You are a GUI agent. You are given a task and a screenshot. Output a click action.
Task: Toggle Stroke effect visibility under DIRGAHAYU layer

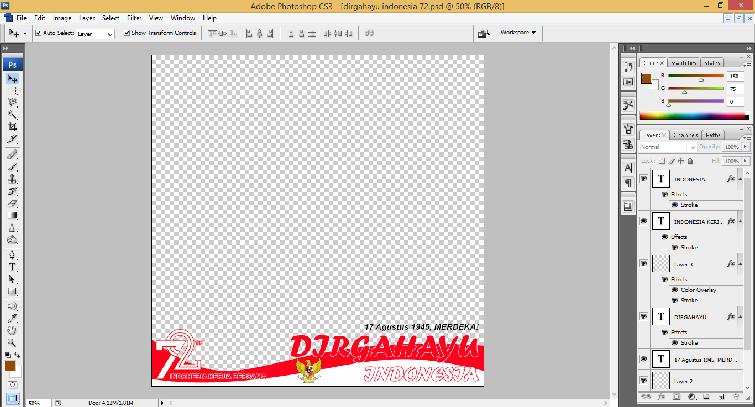point(675,343)
